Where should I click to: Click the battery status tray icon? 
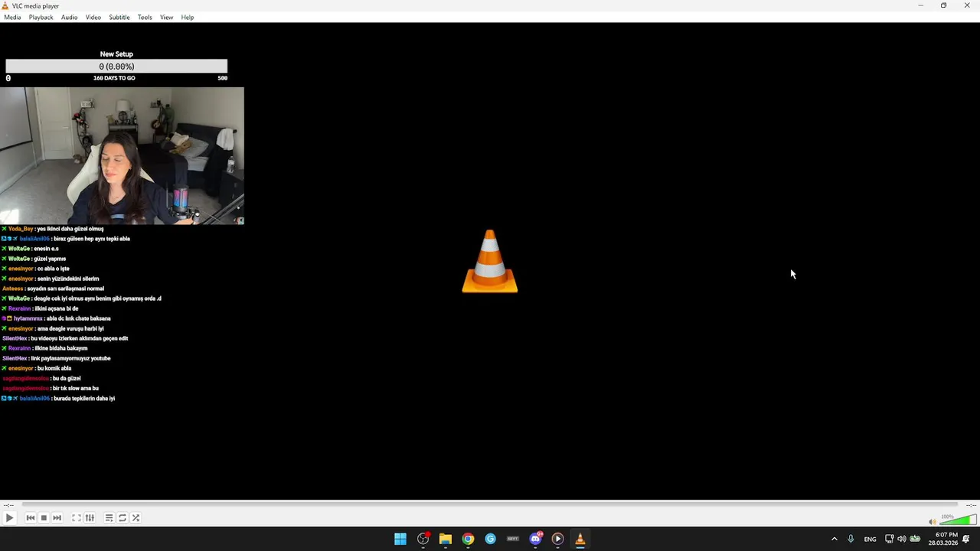tap(915, 539)
